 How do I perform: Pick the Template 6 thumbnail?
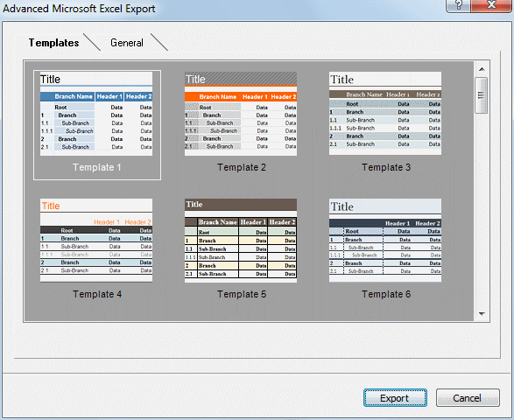385,240
